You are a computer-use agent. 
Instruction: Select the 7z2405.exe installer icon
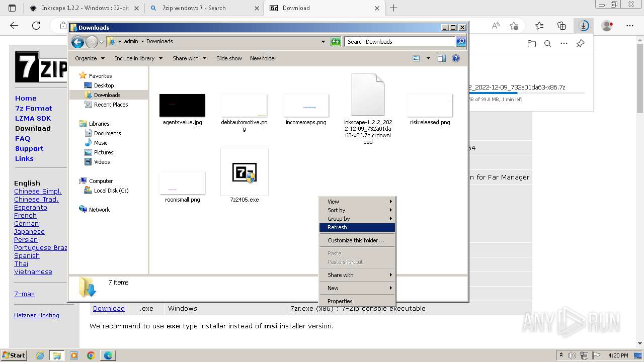pos(245,172)
